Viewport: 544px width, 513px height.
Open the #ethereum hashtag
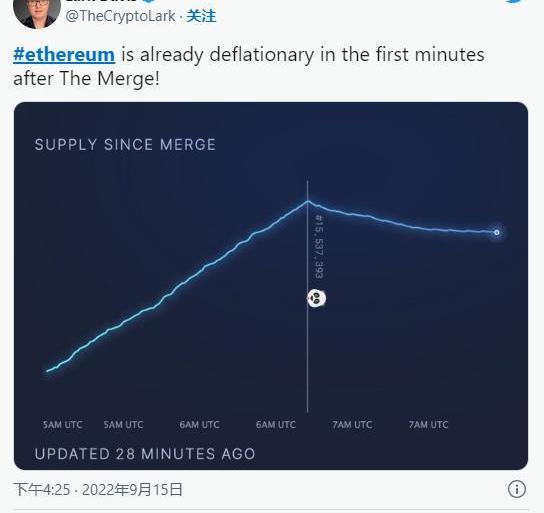pyautogui.click(x=64, y=55)
